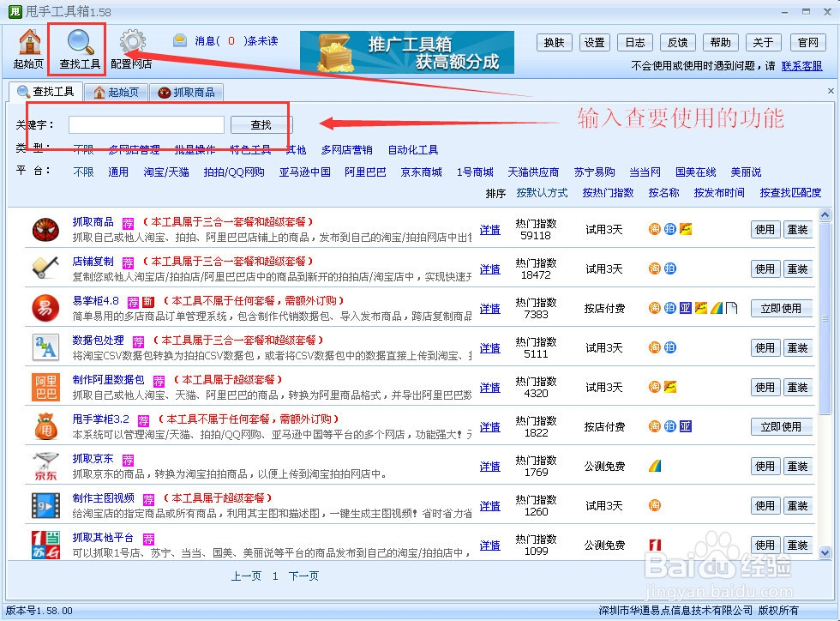The width and height of the screenshot is (840, 621).
Task: Filter platform by 阿里巴巴
Action: pos(365,172)
